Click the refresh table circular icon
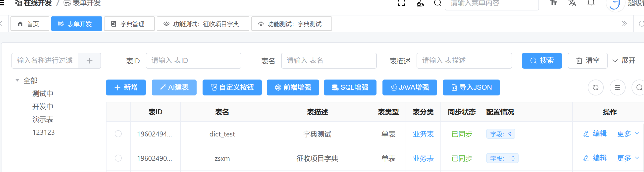Image resolution: width=644 pixels, height=172 pixels. 595,87
